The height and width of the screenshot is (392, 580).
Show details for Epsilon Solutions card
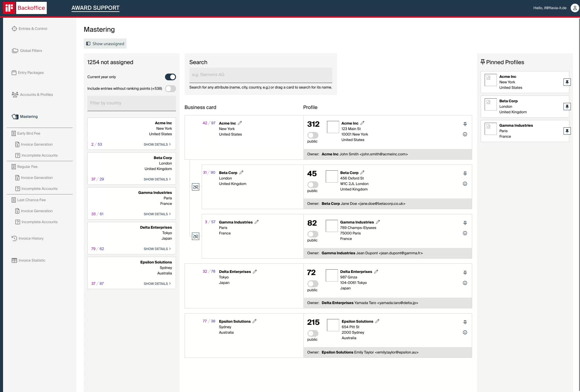[157, 283]
